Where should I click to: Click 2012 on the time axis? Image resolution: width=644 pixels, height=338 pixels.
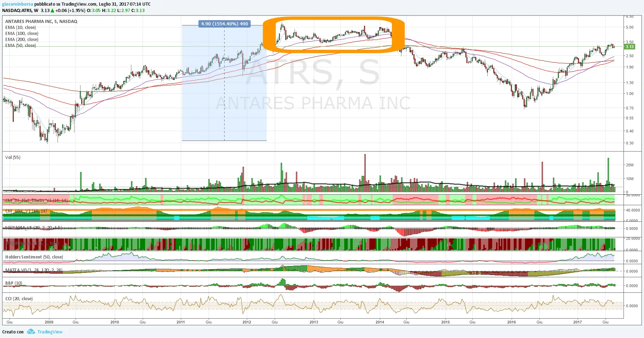[247, 322]
